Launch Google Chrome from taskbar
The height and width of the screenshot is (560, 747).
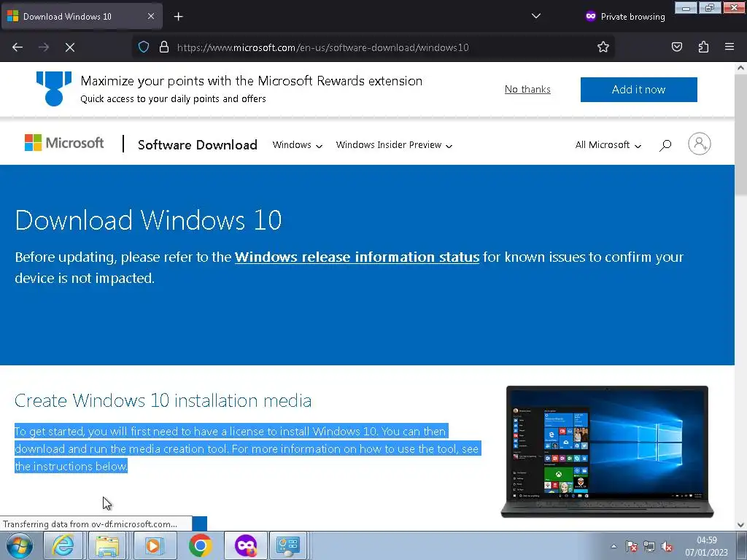[200, 545]
